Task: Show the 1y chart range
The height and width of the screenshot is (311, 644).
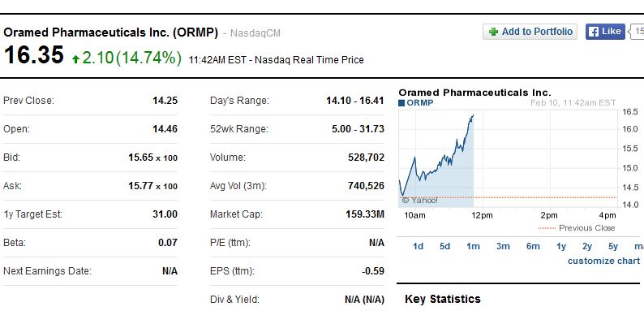Action: pos(561,246)
